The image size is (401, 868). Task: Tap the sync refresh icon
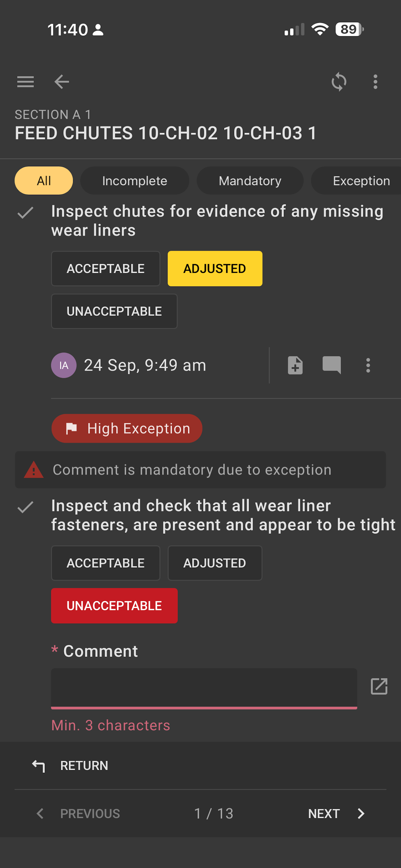point(339,82)
